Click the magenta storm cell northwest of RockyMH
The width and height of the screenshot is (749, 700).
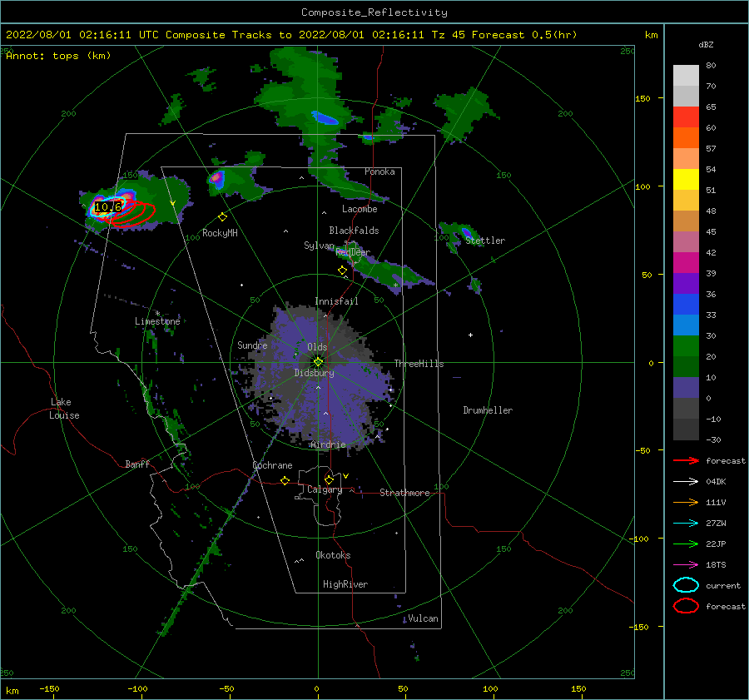click(x=216, y=178)
